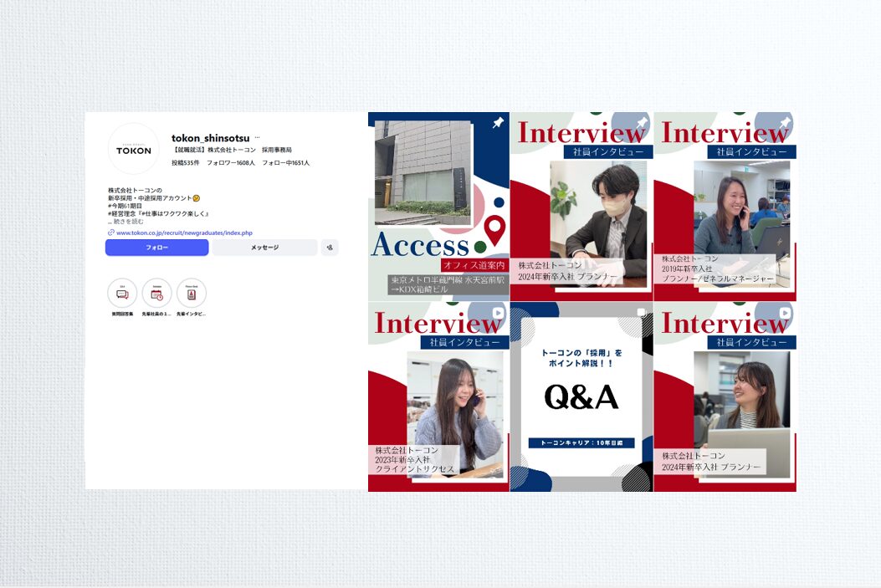Viewport: 881px width, 588px height.
Task: Open the 先輩インタビ... story highlight
Action: (192, 294)
